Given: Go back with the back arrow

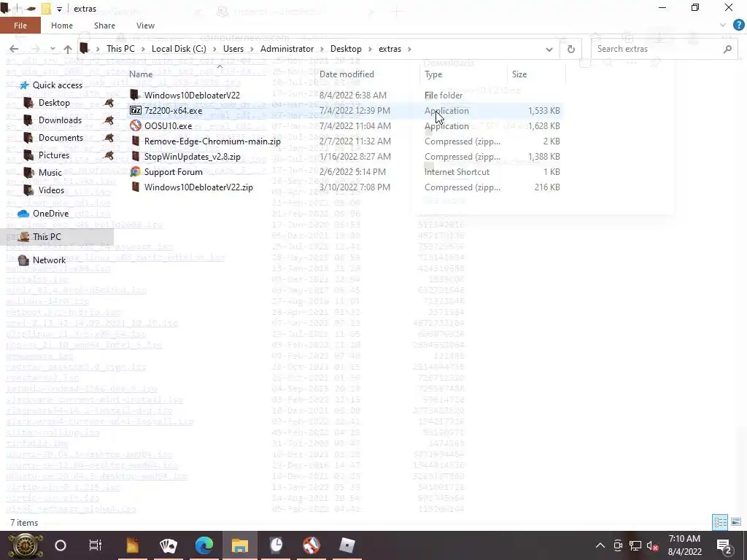Looking at the screenshot, I should tap(14, 49).
